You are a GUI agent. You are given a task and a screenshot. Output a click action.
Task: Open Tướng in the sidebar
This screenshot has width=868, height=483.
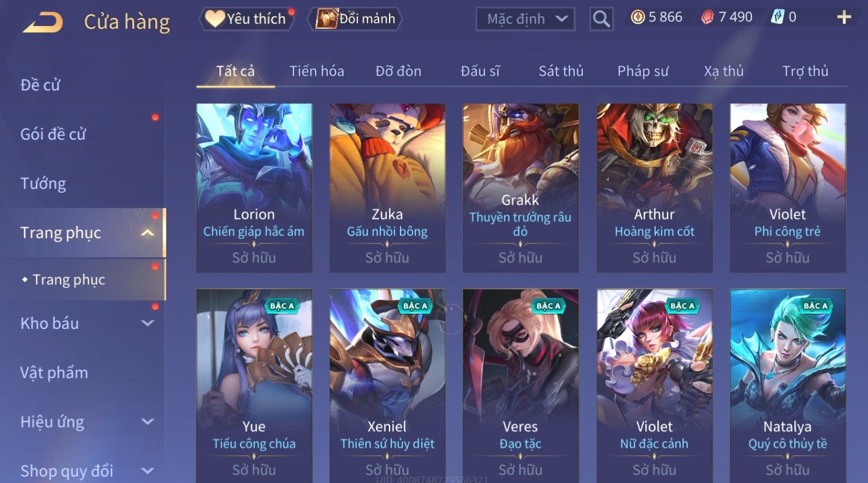[43, 184]
